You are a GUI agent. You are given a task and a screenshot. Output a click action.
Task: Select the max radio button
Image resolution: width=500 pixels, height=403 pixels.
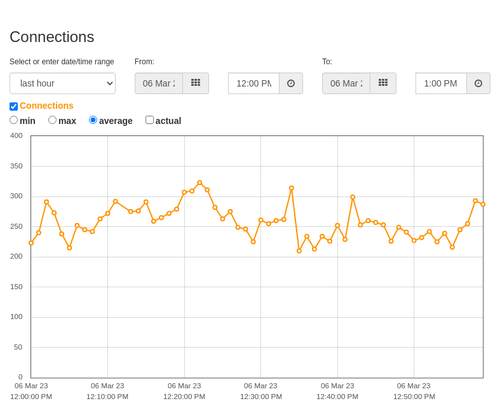point(52,120)
